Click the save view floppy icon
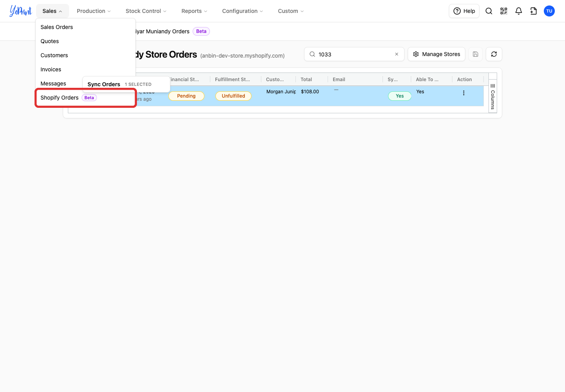Image resolution: width=565 pixels, height=392 pixels. tap(476, 54)
